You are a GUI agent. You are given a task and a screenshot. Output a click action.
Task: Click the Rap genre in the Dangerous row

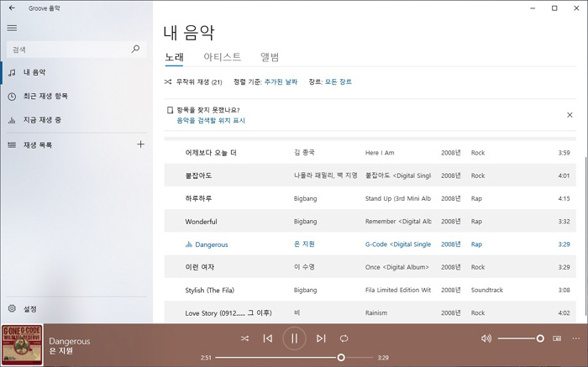tap(476, 244)
